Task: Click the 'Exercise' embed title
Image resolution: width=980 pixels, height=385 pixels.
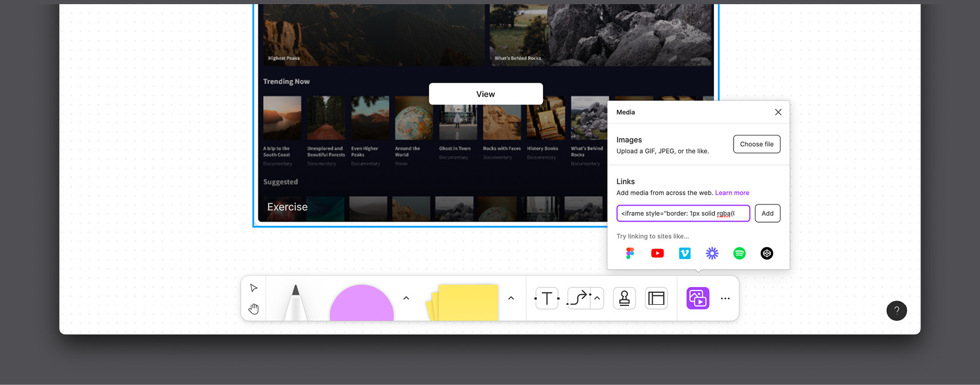Action: pyautogui.click(x=287, y=207)
